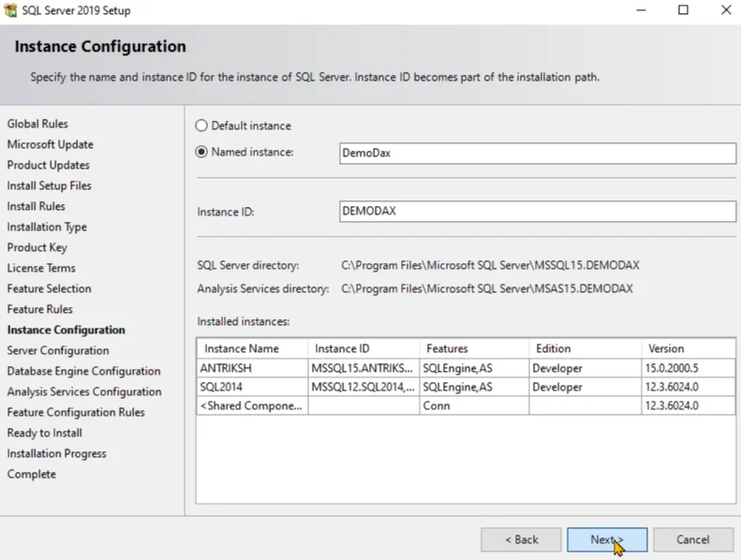Open the Install Setup Files step
The image size is (741, 560).
tap(49, 185)
